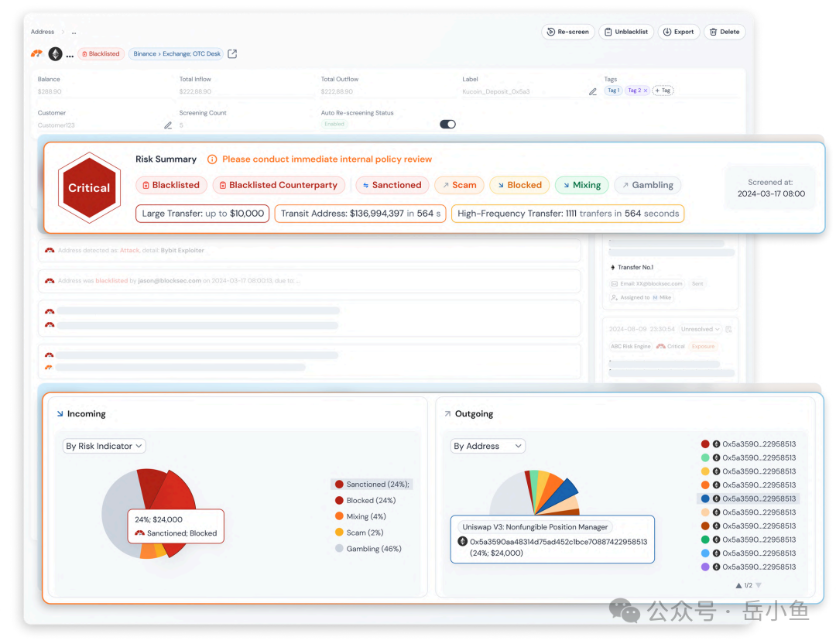Add a new tag with + Tag
This screenshot has width=836, height=644.
(x=663, y=91)
